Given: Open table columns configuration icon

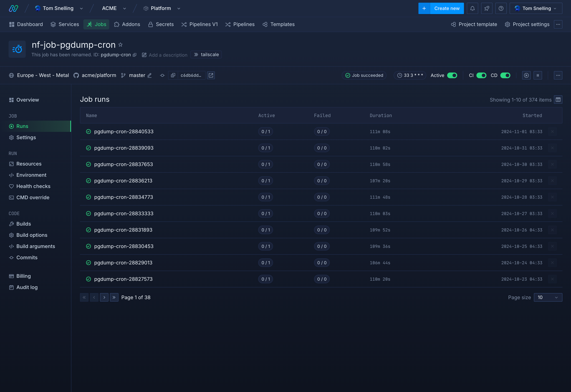Looking at the screenshot, I should (x=558, y=100).
